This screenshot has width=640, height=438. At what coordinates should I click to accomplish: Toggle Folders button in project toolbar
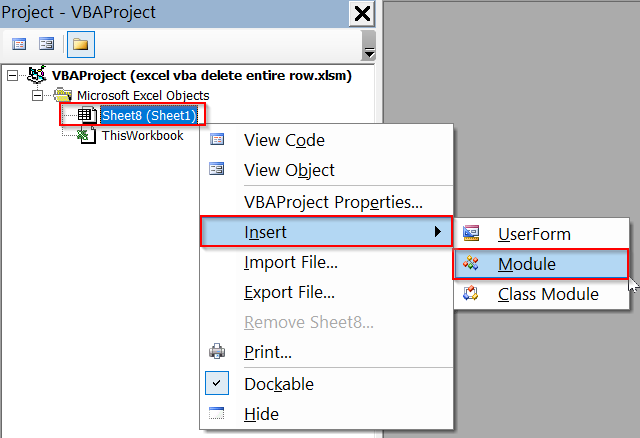click(x=78, y=44)
